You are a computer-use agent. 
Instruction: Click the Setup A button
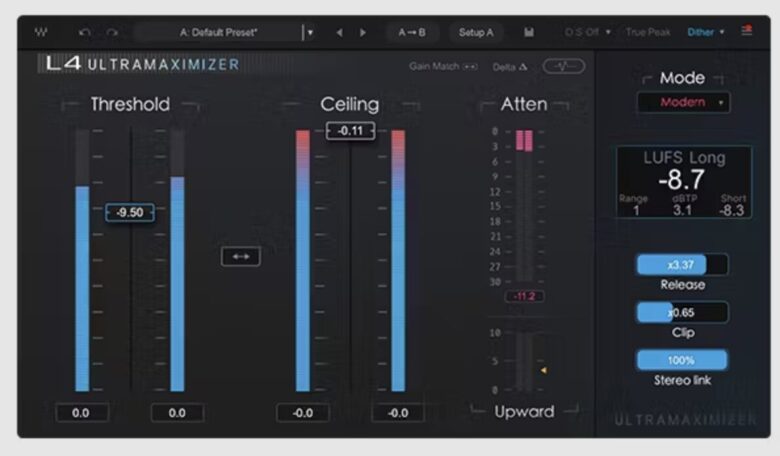[x=476, y=32]
